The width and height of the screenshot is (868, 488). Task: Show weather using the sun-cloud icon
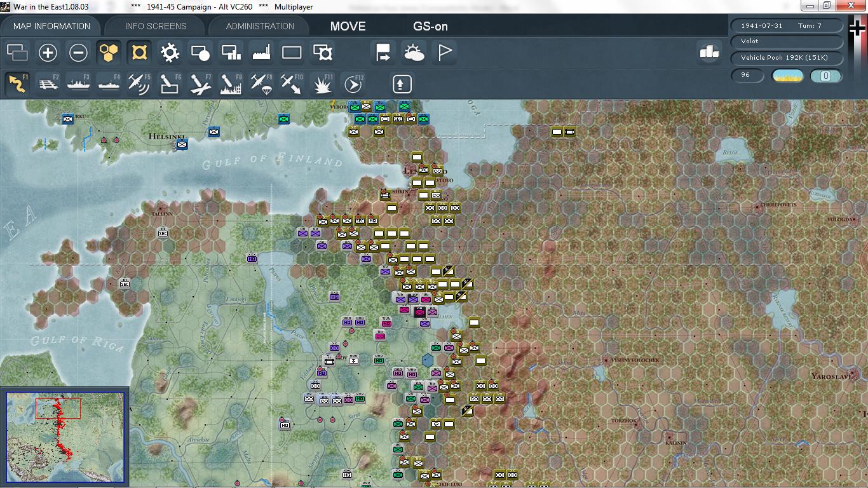pos(414,52)
